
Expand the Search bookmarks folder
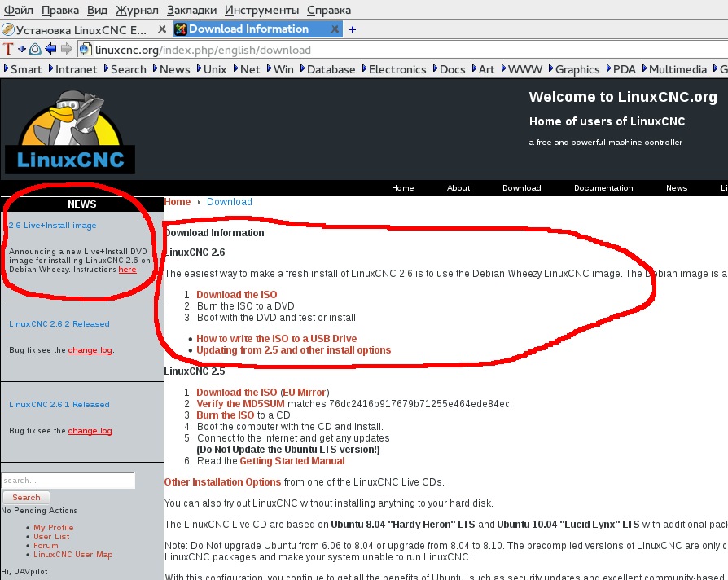click(125, 69)
